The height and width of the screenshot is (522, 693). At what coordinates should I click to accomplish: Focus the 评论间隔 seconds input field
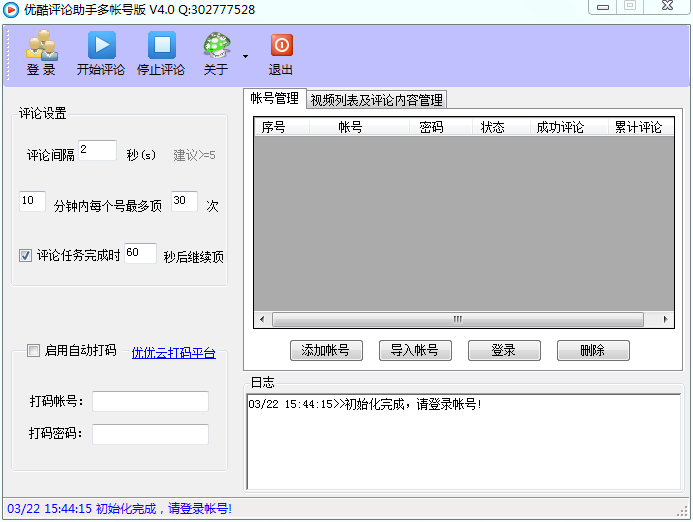[98, 150]
